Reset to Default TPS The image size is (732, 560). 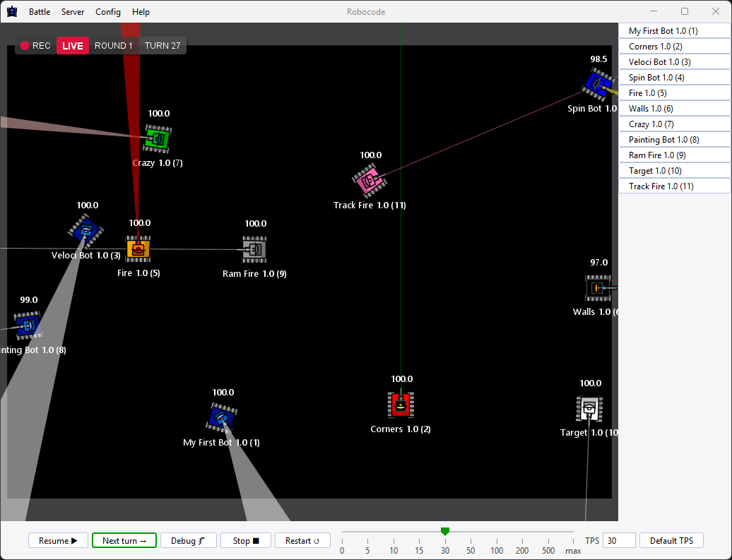[671, 540]
